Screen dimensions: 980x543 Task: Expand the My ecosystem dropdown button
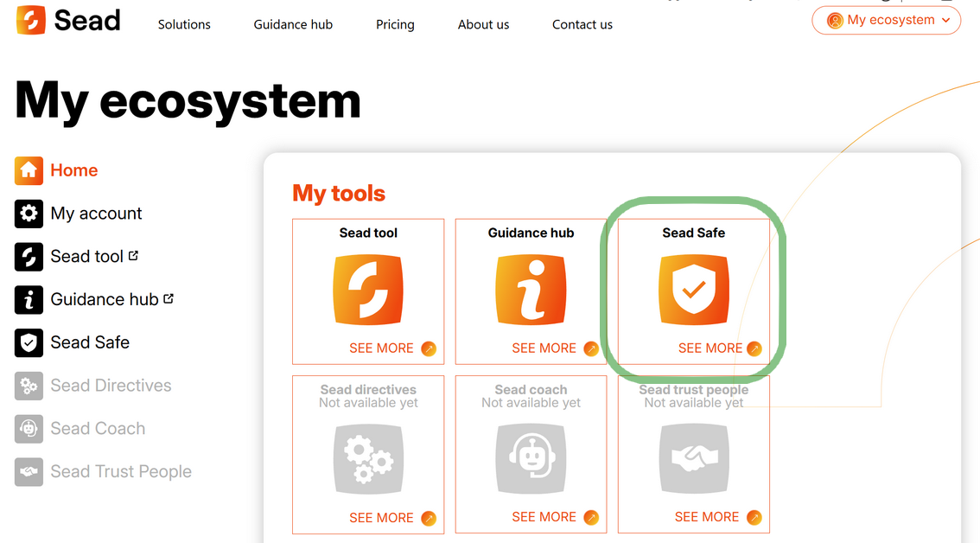(887, 20)
